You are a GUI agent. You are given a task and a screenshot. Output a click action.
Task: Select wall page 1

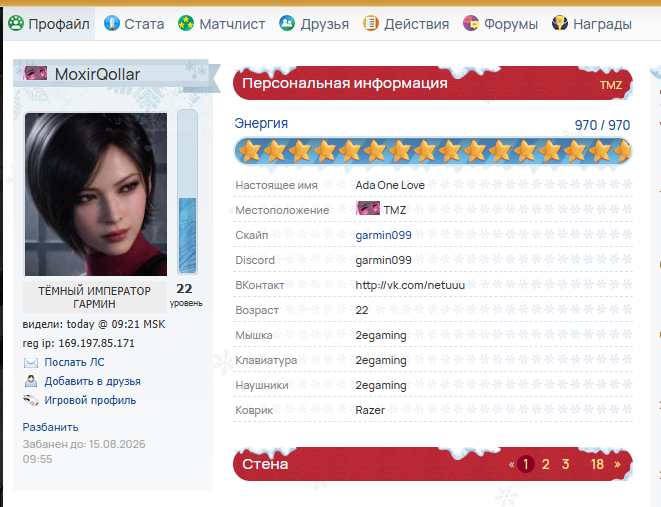pos(526,464)
